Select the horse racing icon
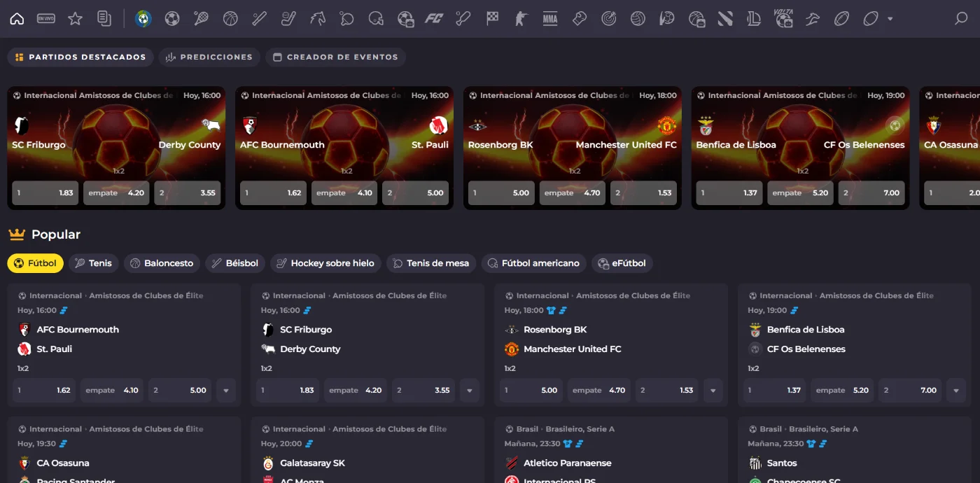 318,19
